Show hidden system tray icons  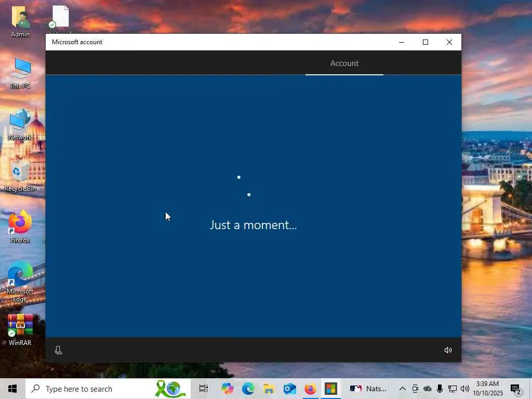tap(403, 389)
